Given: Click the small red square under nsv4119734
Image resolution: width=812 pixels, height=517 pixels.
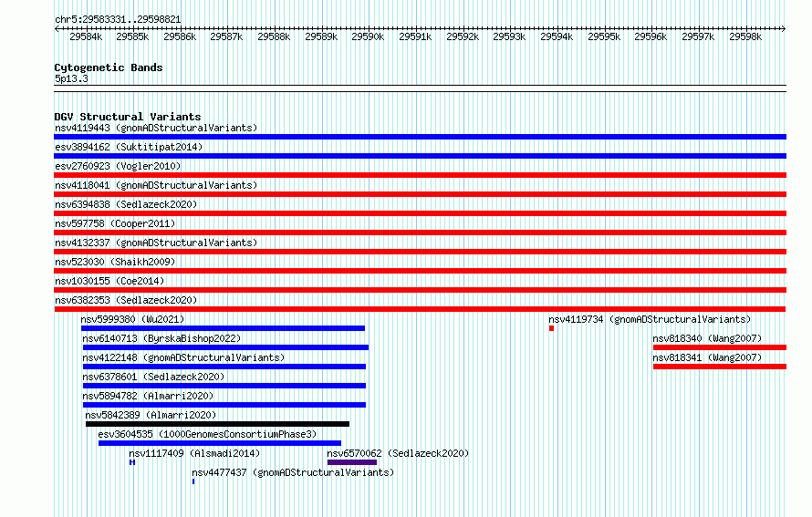Looking at the screenshot, I should (x=551, y=328).
